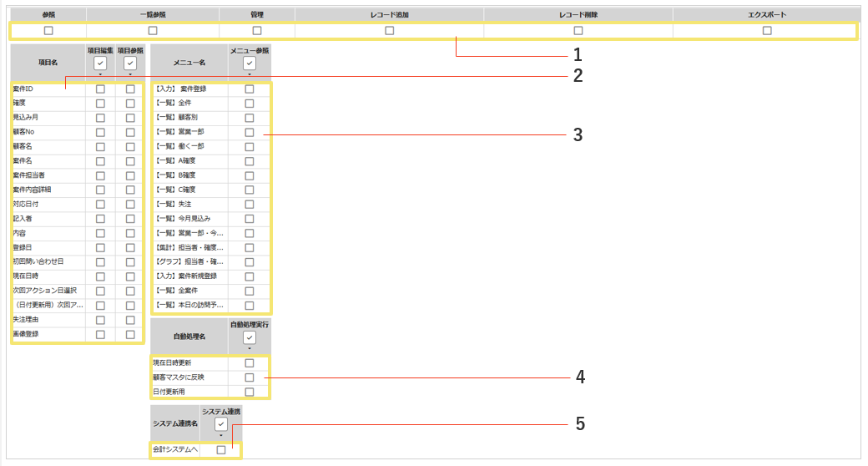The width and height of the screenshot is (868, 466).
Task: Check 項目参照 for the 対応日付 row
Action: click(x=130, y=205)
